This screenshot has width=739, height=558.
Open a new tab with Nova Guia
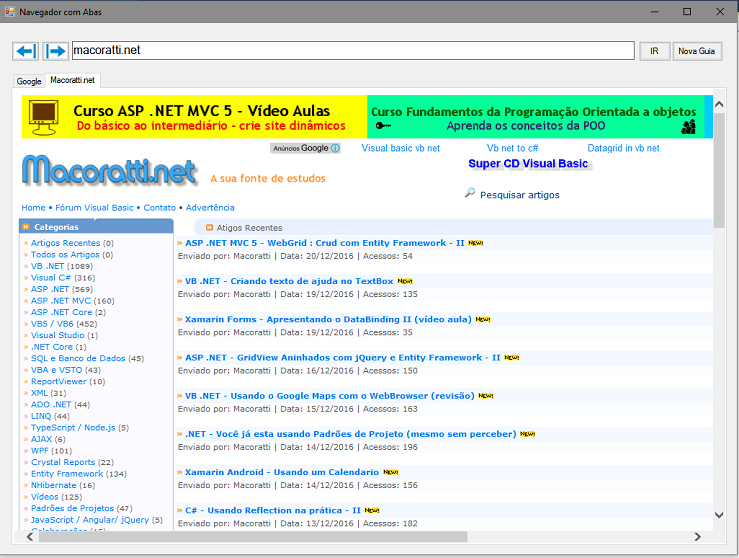pyautogui.click(x=697, y=51)
